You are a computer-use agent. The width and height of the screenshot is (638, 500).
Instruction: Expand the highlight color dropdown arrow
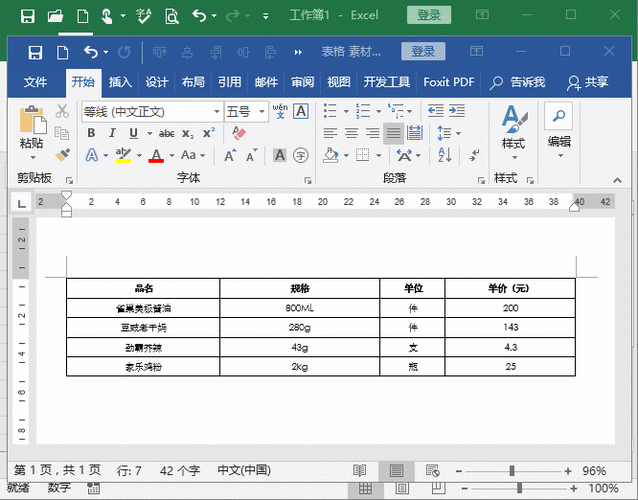[x=139, y=155]
